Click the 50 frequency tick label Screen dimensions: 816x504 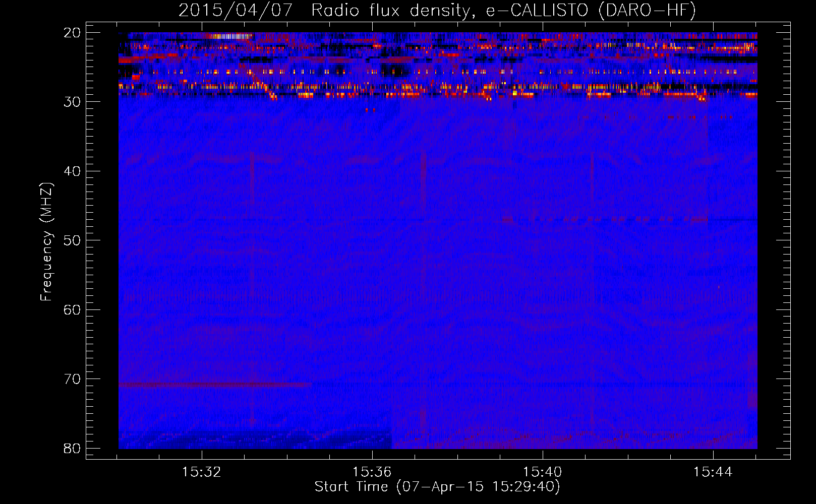(x=72, y=240)
